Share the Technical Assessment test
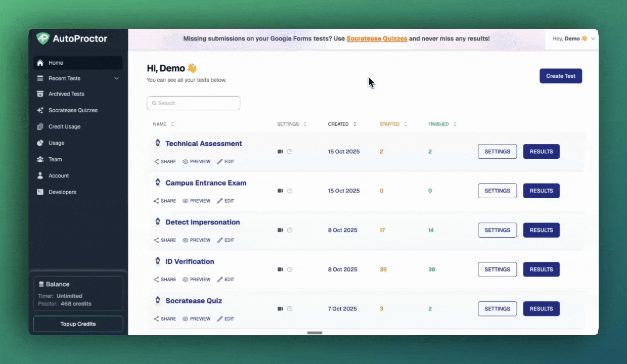The width and height of the screenshot is (627, 364). point(165,162)
